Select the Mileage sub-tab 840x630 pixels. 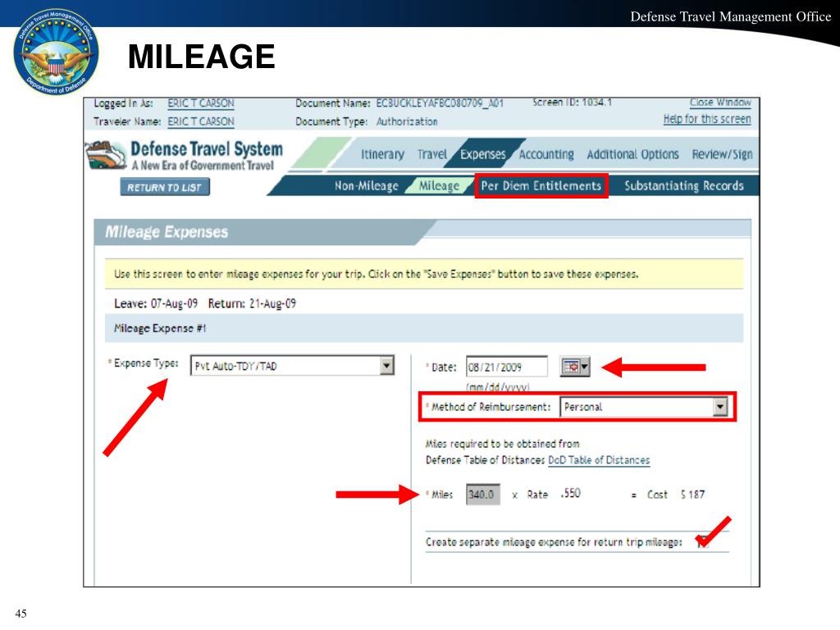[x=440, y=186]
